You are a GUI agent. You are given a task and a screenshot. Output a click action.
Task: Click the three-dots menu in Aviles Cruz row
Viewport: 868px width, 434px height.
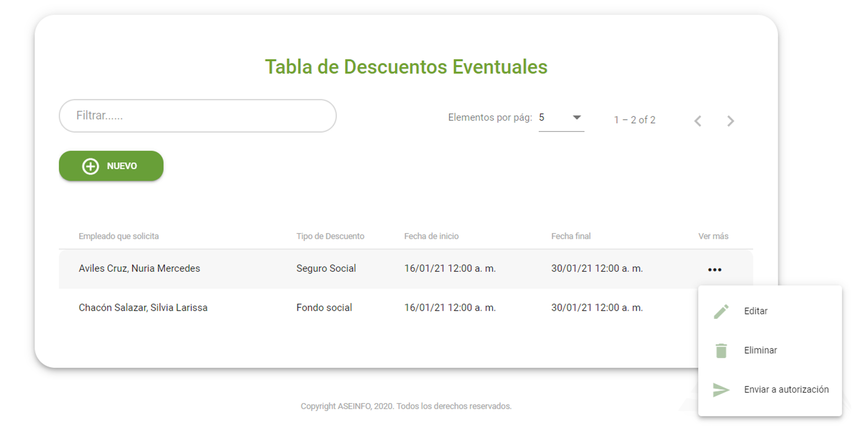[x=714, y=270]
